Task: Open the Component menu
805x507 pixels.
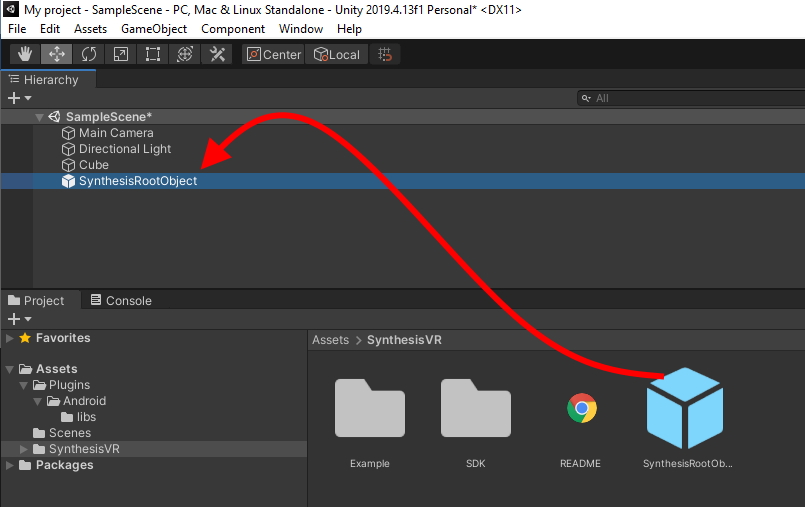Action: coord(233,29)
